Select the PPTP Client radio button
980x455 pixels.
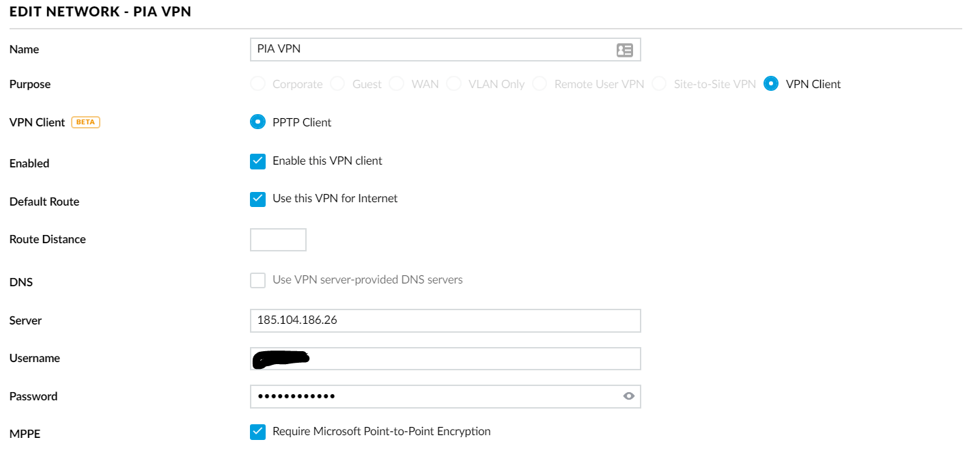coord(257,122)
